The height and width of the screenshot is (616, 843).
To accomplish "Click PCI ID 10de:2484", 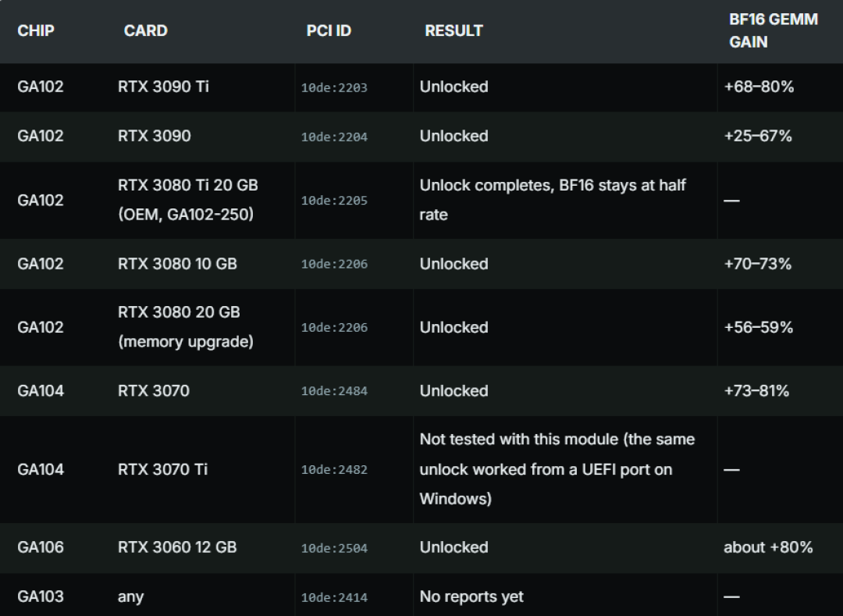I will (x=334, y=391).
